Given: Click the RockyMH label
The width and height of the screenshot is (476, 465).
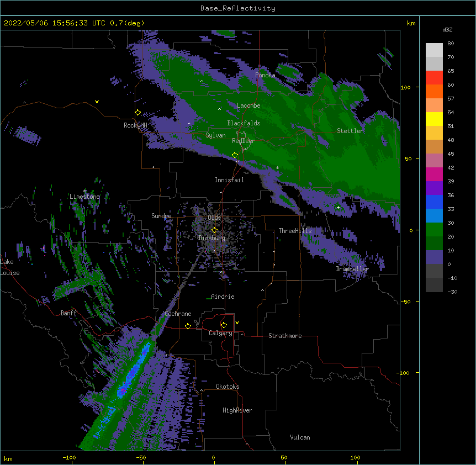Looking at the screenshot, I should pyautogui.click(x=135, y=125).
